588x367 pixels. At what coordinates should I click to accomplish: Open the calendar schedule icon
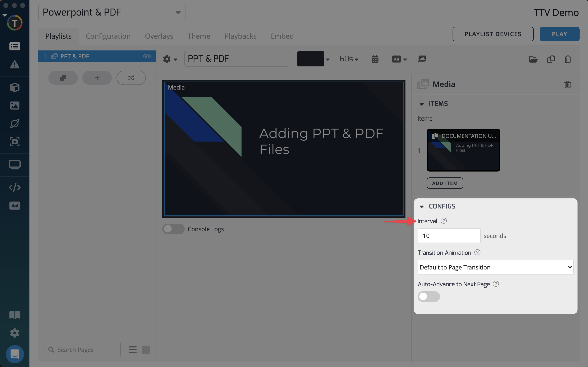tap(375, 59)
